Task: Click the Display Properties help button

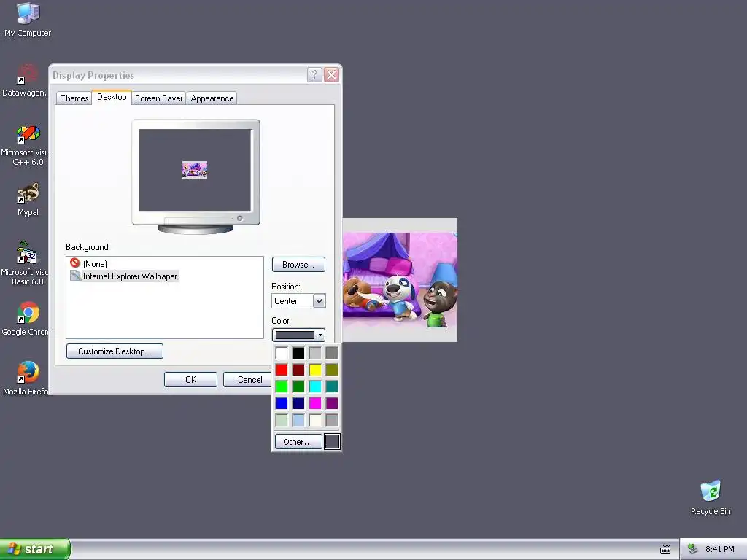Action: click(x=314, y=75)
